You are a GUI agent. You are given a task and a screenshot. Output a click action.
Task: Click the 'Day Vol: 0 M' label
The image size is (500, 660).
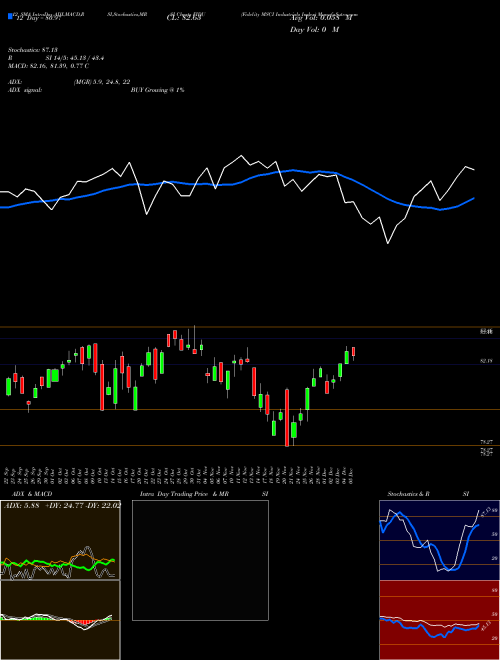(314, 29)
